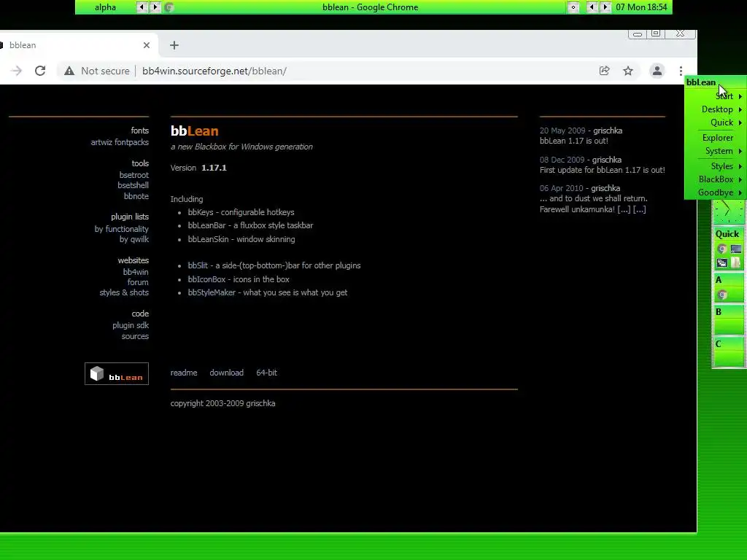Image resolution: width=747 pixels, height=560 pixels.
Task: Click the bblean browser tab
Action: (76, 45)
